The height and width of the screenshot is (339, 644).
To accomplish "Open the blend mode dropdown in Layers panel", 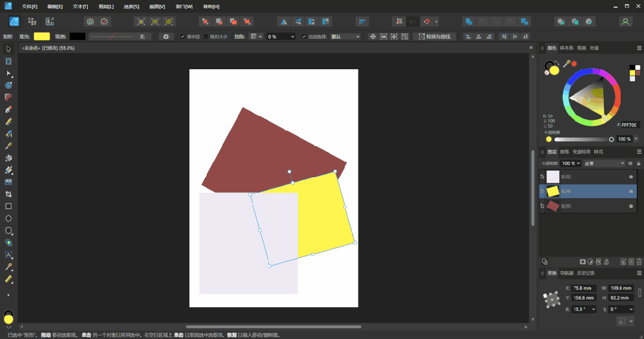I will point(604,164).
